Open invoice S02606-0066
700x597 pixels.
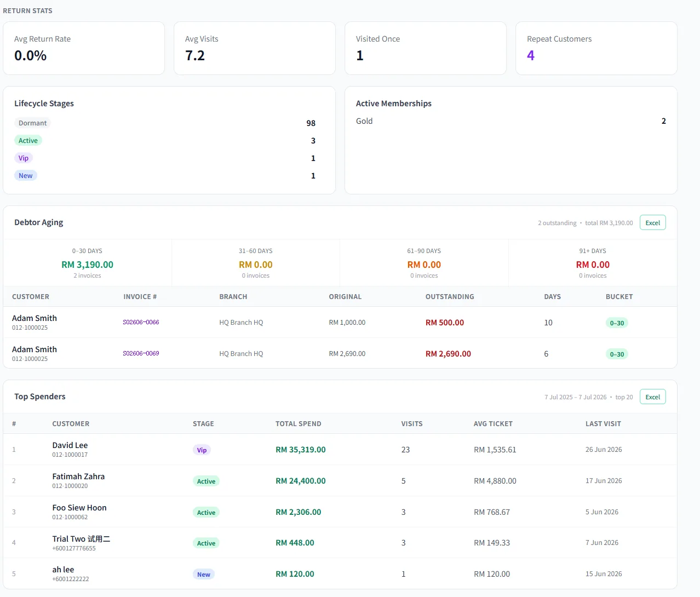point(141,322)
